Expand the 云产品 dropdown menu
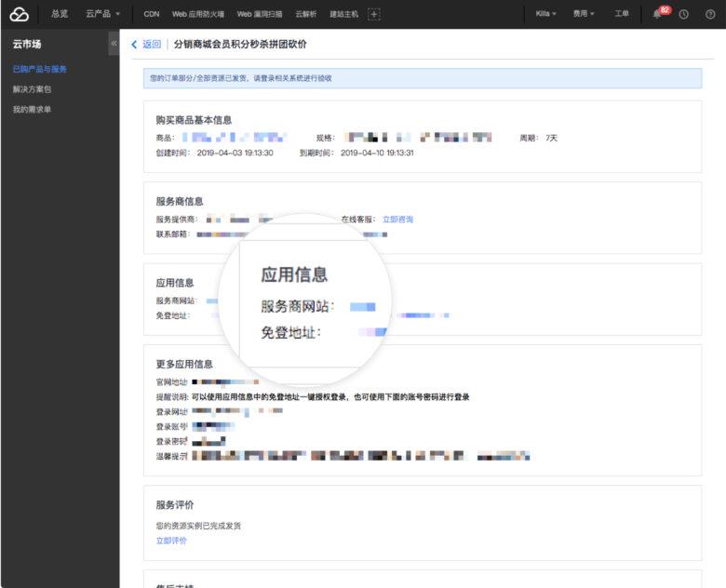 (102, 14)
